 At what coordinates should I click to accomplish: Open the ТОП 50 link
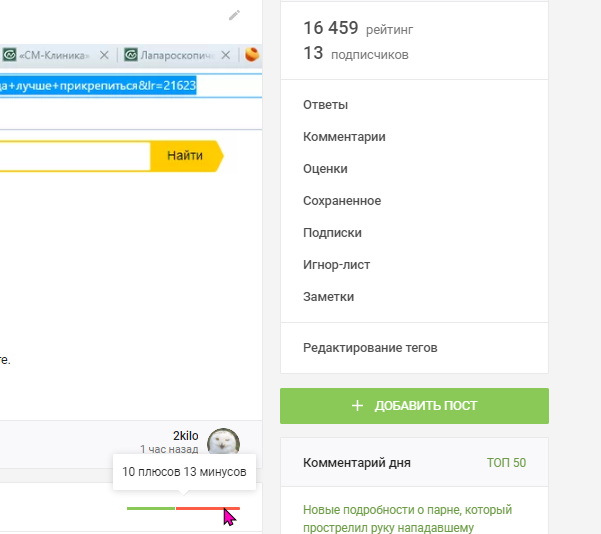click(505, 463)
